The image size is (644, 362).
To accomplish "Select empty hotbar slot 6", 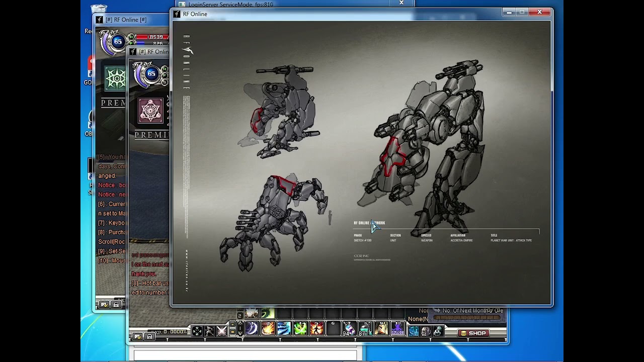I will pyautogui.click(x=333, y=329).
